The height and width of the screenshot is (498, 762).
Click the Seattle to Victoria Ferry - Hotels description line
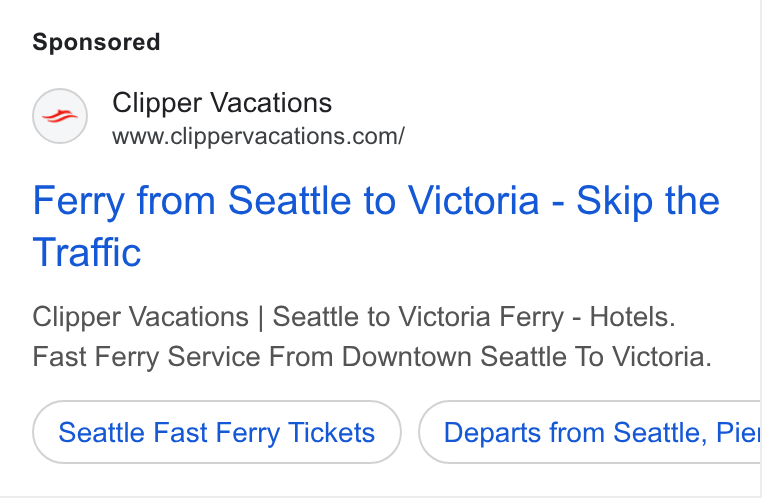[x=354, y=317]
